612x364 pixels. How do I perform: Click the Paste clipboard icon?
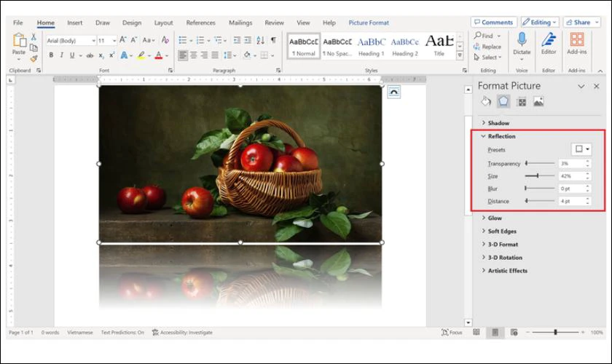tap(19, 40)
